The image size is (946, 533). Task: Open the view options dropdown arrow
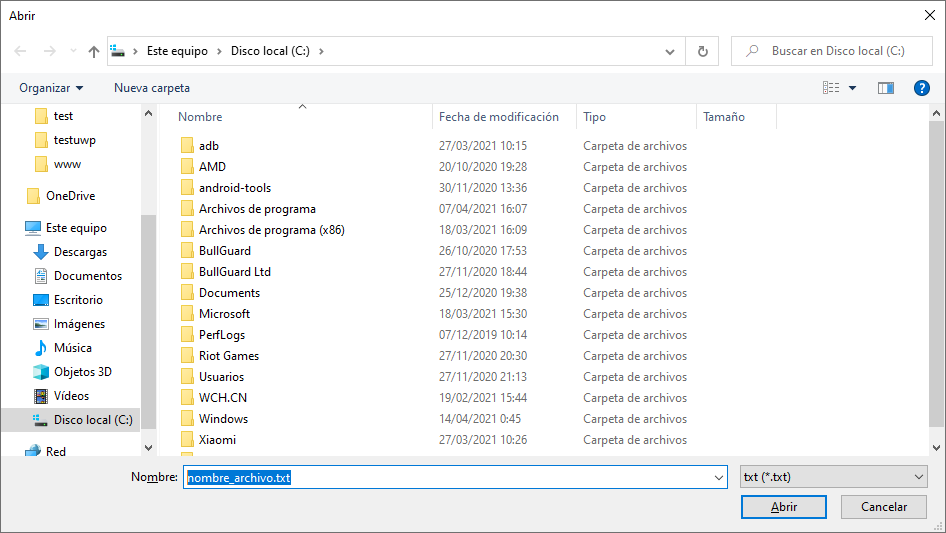(852, 88)
